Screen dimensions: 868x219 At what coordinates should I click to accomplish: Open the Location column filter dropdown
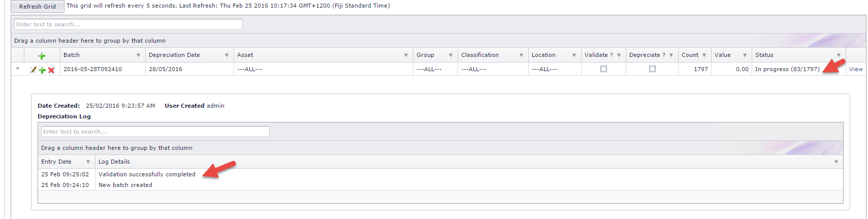574,55
